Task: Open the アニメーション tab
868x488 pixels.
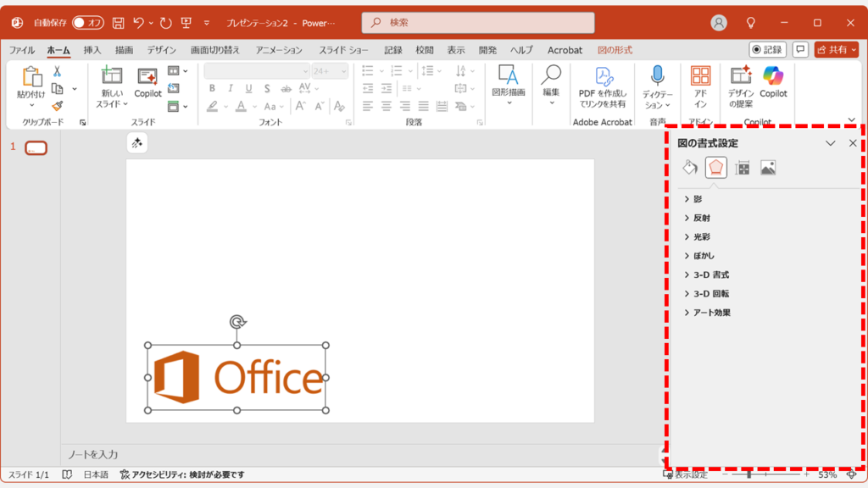Action: pos(279,50)
